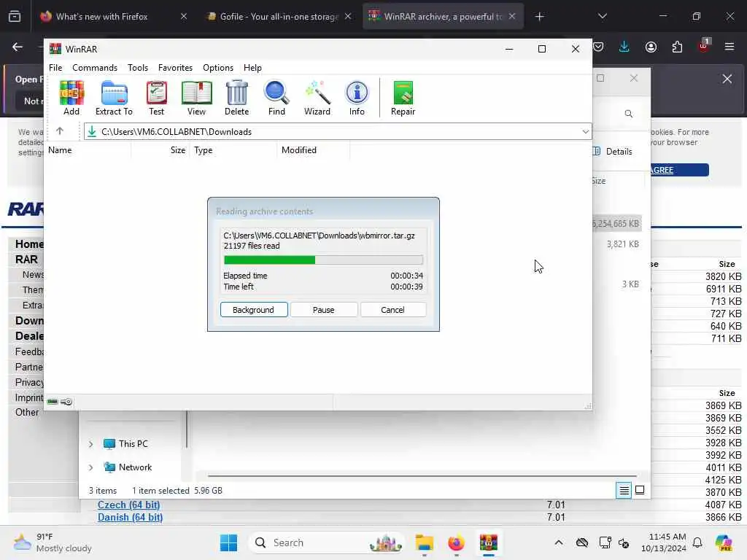Click the Delete trash can icon
The height and width of the screenshot is (560, 747).
coord(237,98)
